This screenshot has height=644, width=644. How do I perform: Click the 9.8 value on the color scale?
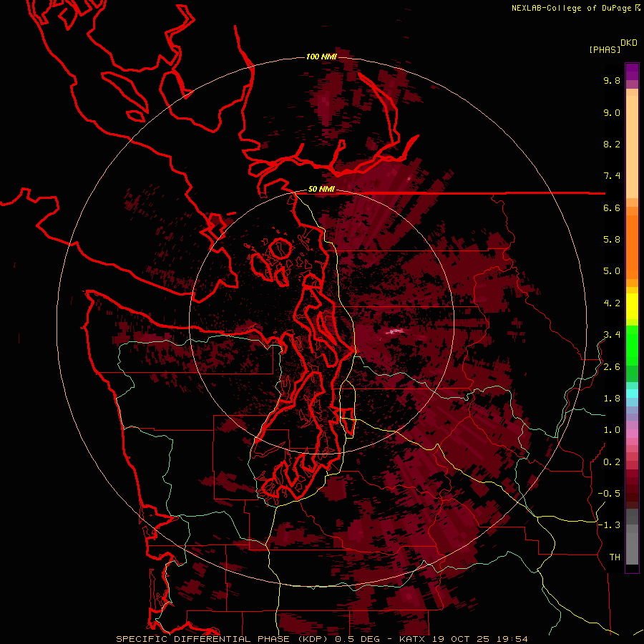[612, 80]
